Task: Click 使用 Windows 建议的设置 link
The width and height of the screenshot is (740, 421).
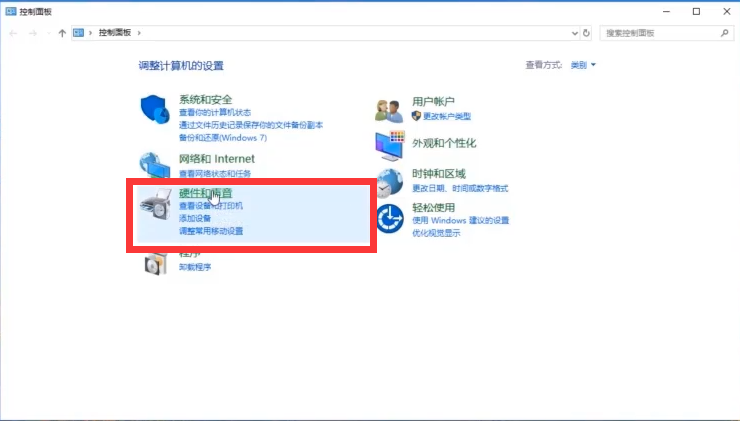Action: [460, 220]
